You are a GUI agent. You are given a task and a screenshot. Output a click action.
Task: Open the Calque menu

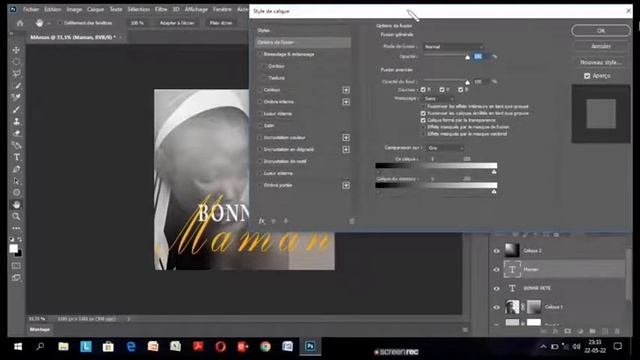point(96,9)
